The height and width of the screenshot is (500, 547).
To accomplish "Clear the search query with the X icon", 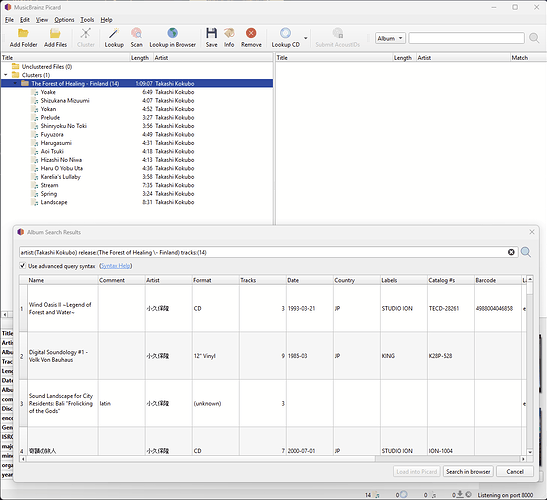I will pyautogui.click(x=511, y=252).
